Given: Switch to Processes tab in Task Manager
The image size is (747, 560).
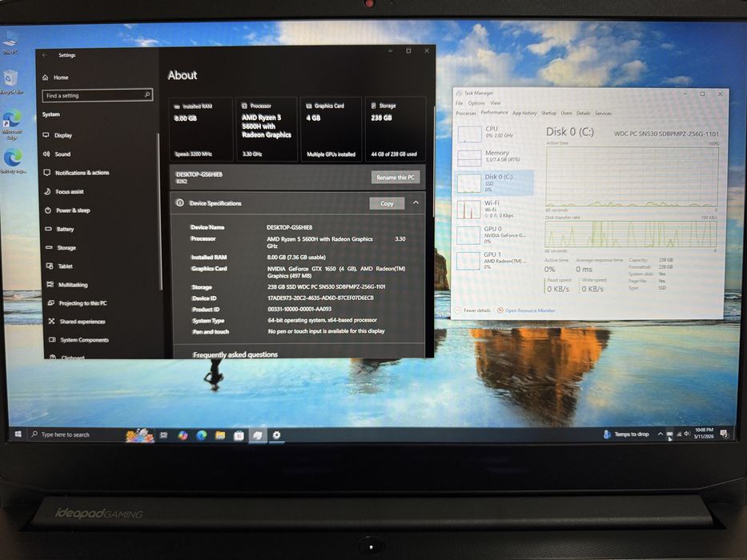Looking at the screenshot, I should pyautogui.click(x=465, y=114).
